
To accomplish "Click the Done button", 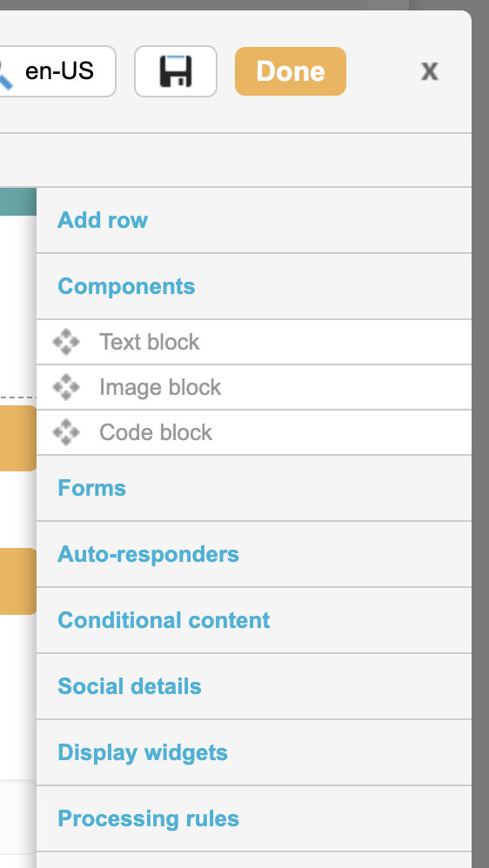I will [291, 71].
